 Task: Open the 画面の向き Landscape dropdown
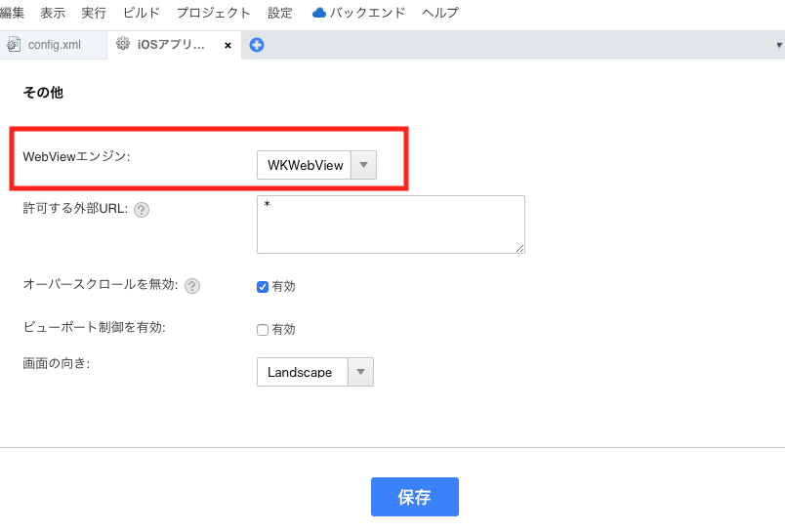coord(315,372)
